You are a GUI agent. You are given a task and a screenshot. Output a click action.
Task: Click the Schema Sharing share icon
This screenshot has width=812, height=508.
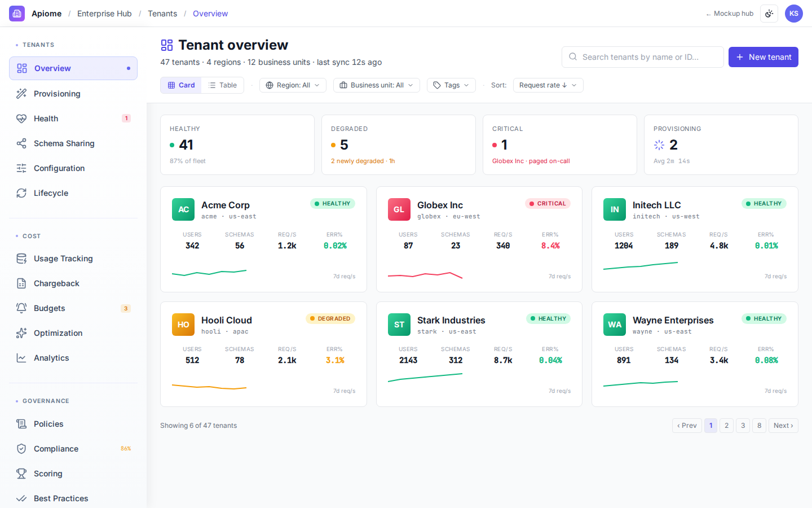point(21,143)
